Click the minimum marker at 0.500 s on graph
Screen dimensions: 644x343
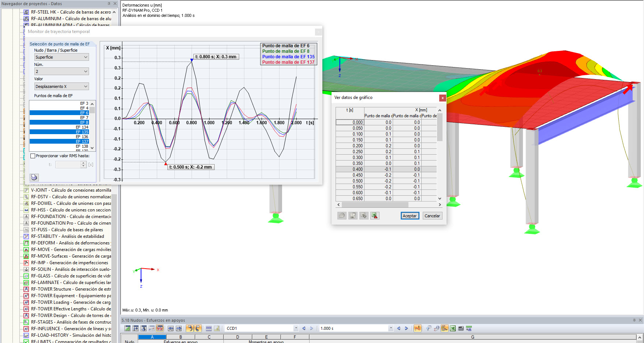coord(166,164)
